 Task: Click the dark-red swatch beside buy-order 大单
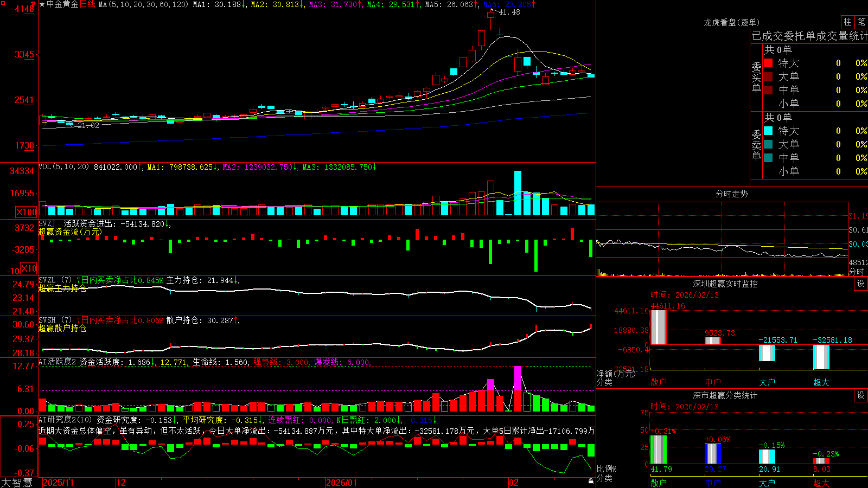[768, 76]
